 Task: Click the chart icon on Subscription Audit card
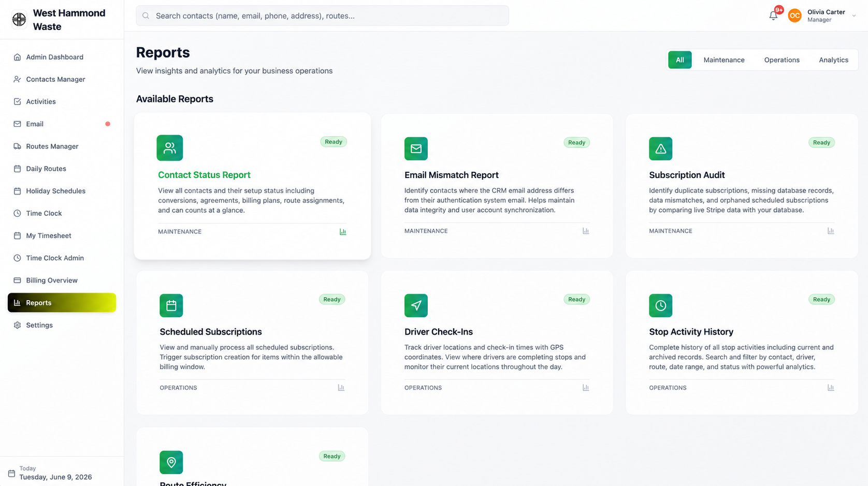831,231
